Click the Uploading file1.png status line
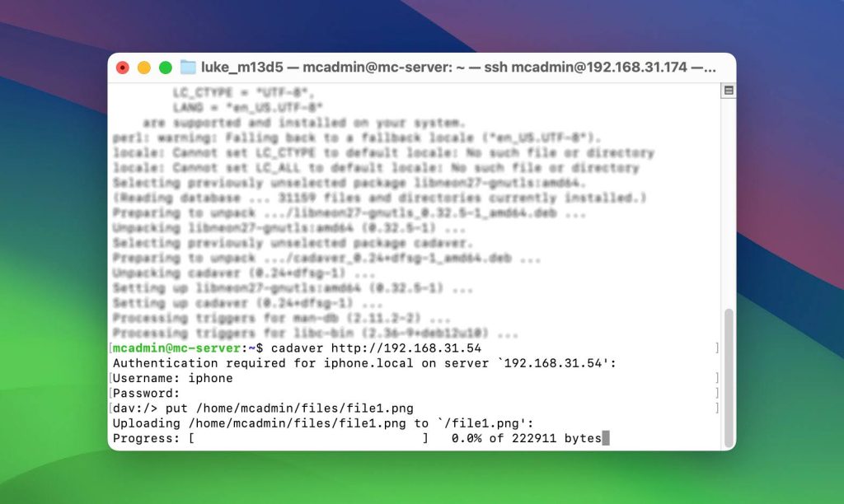 point(323,423)
